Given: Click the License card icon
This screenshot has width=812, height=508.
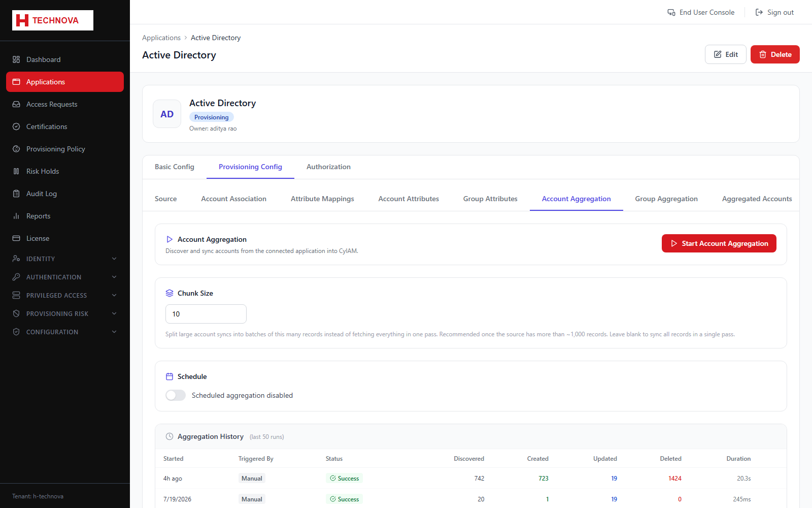Looking at the screenshot, I should (16, 238).
